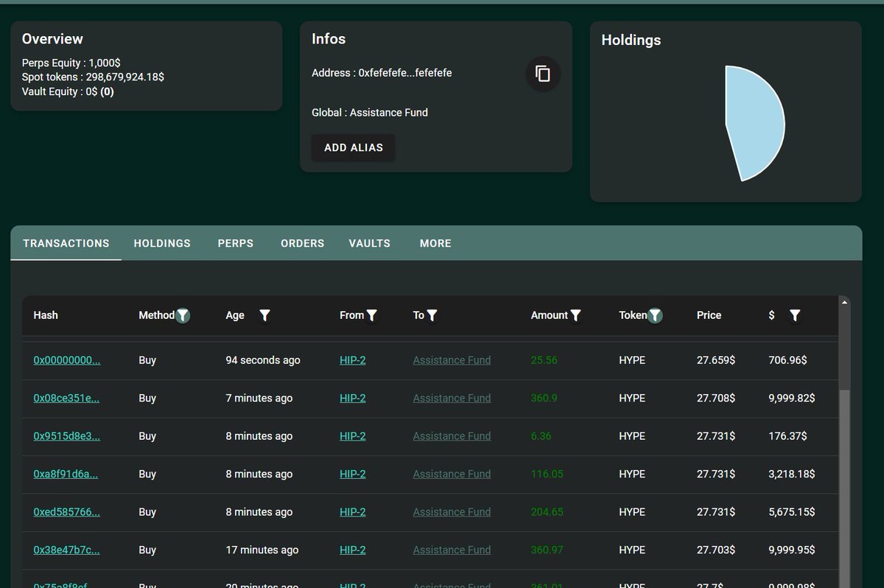This screenshot has width=884, height=588.
Task: Select the TRANSACTIONS tab
Action: coord(66,243)
